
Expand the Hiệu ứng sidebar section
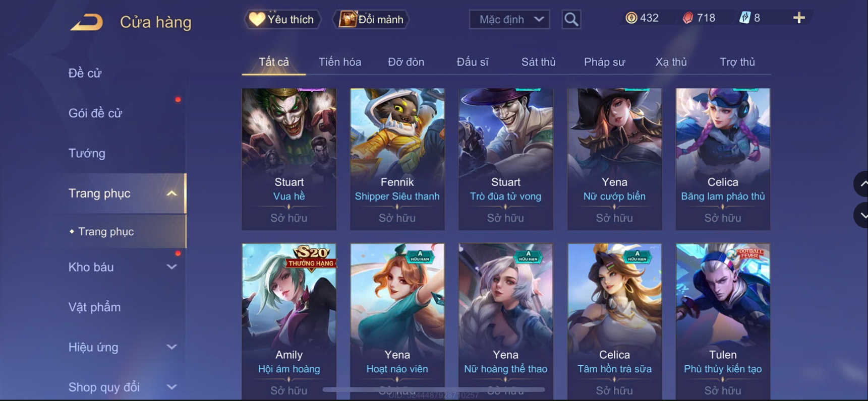(171, 347)
